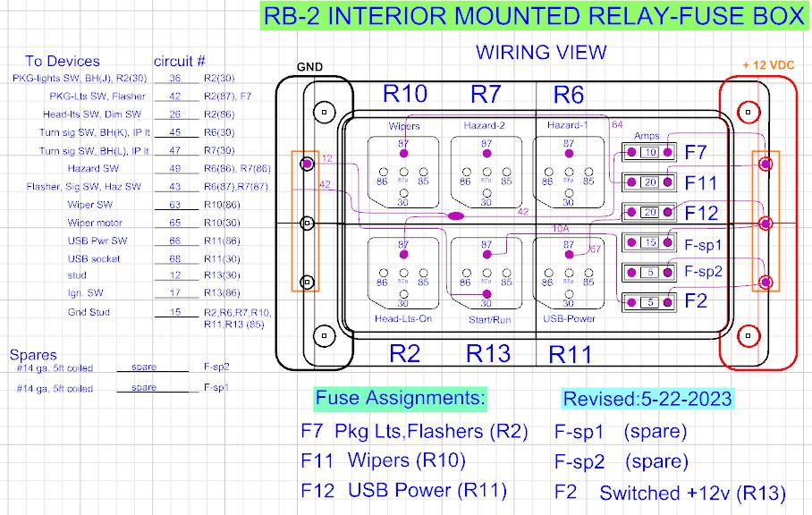The image size is (812, 515).
Task: Click the F7 fuse label
Action: click(696, 153)
